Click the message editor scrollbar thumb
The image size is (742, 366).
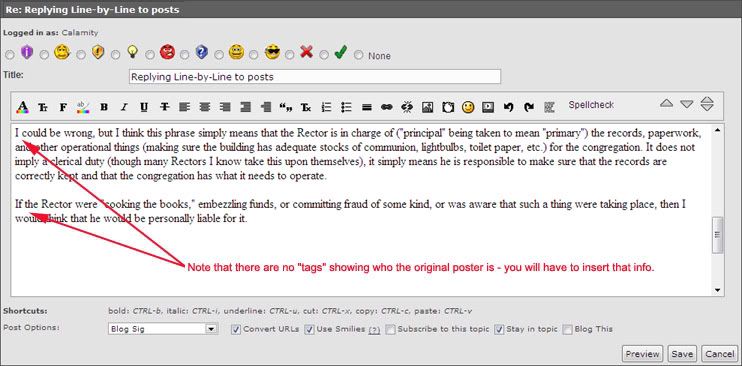coord(718,235)
